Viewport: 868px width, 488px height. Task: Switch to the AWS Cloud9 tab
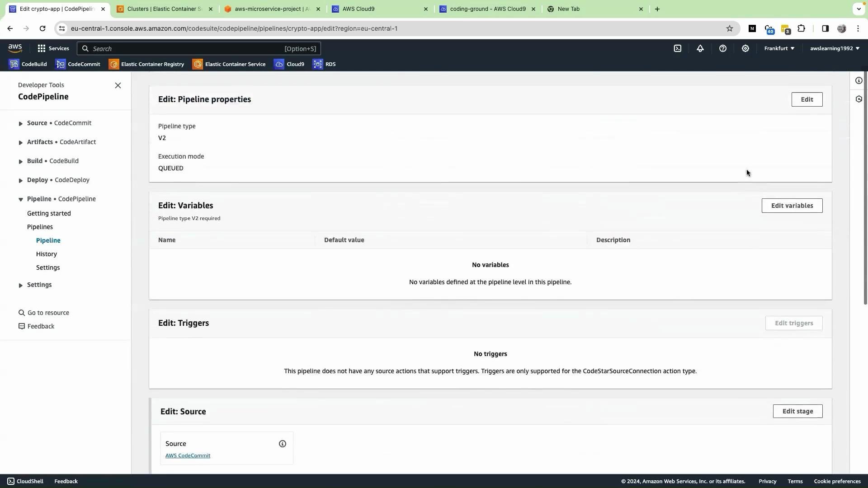click(x=379, y=9)
